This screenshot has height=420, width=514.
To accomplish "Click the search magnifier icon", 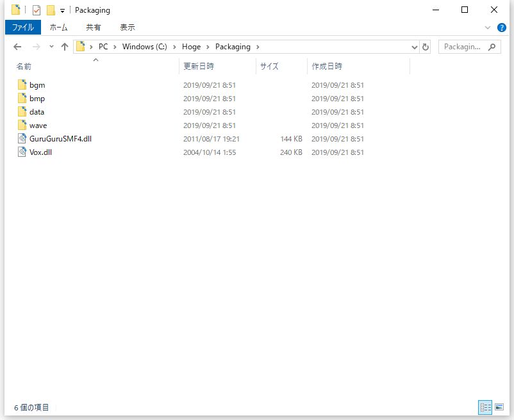I will [492, 47].
